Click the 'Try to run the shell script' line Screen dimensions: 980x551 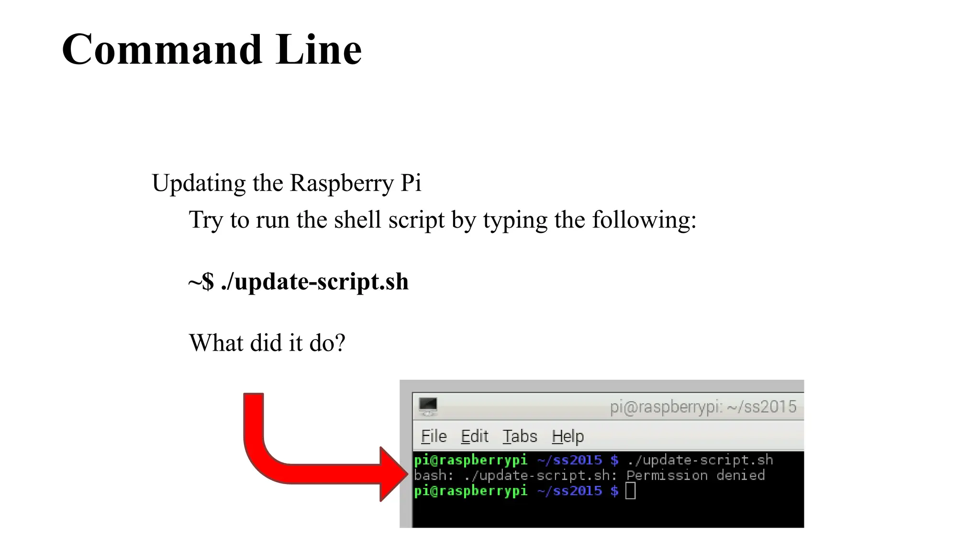443,220
